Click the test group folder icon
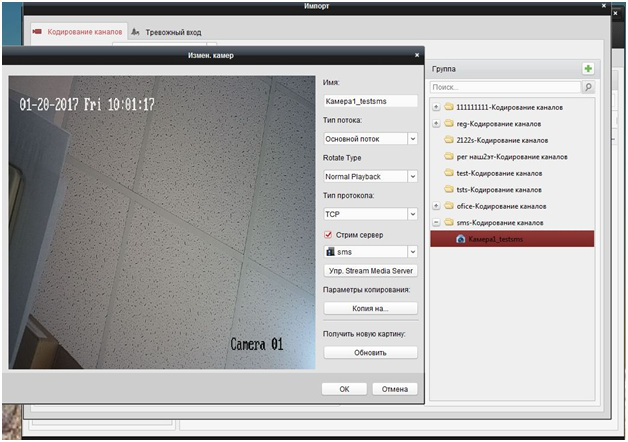The height and width of the screenshot is (442, 628). (x=449, y=173)
